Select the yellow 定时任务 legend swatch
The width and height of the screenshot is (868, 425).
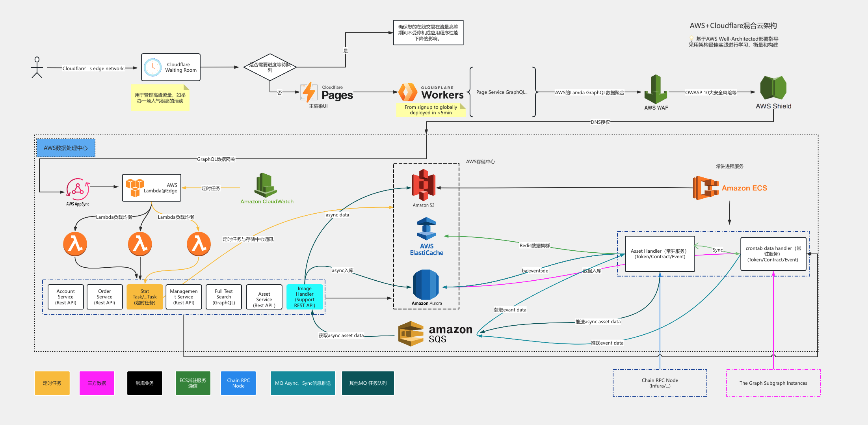52,383
